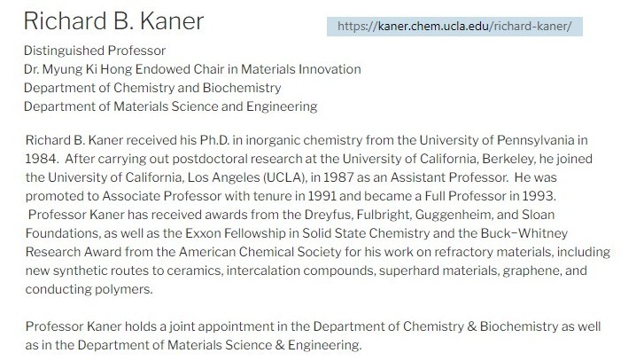The height and width of the screenshot is (361, 644).
Task: Select the Distinguished Professor title line
Action: [x=95, y=51]
